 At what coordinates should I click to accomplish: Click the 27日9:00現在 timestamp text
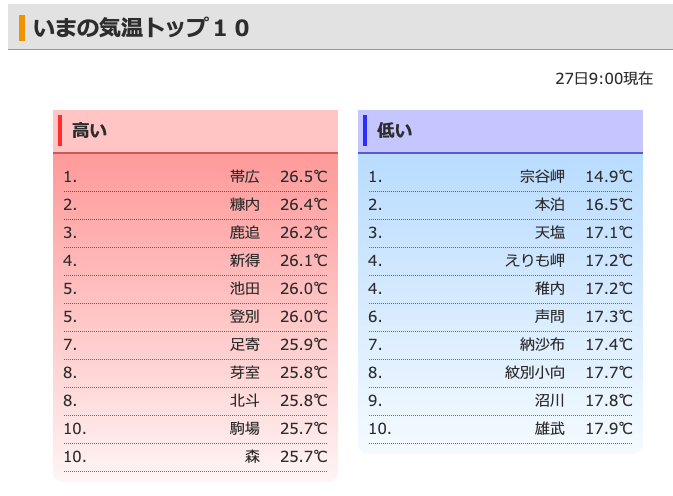(604, 78)
